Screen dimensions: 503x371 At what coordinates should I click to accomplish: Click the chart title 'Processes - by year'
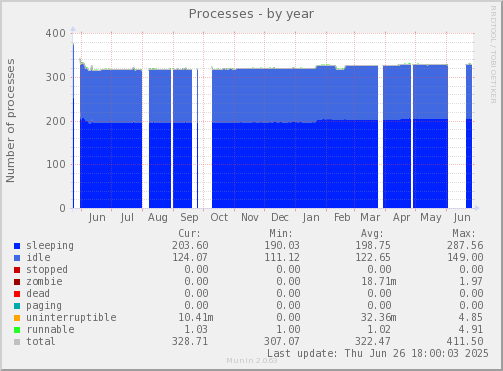click(251, 14)
